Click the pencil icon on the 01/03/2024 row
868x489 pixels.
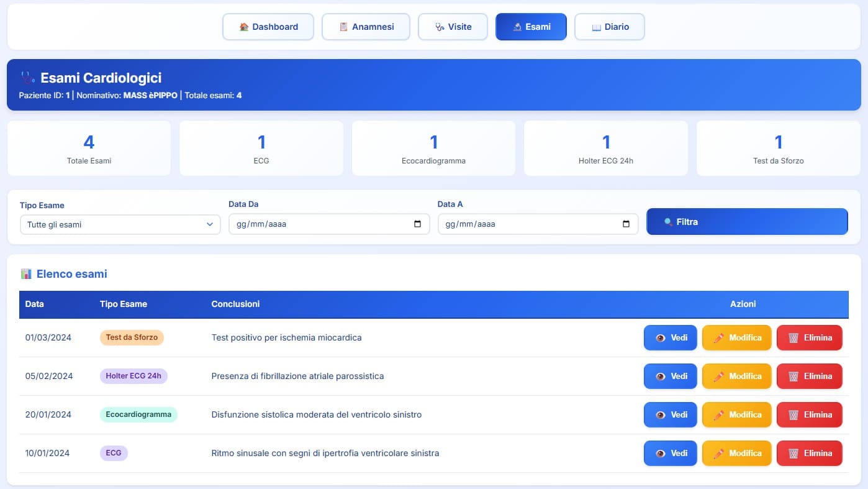tap(719, 338)
